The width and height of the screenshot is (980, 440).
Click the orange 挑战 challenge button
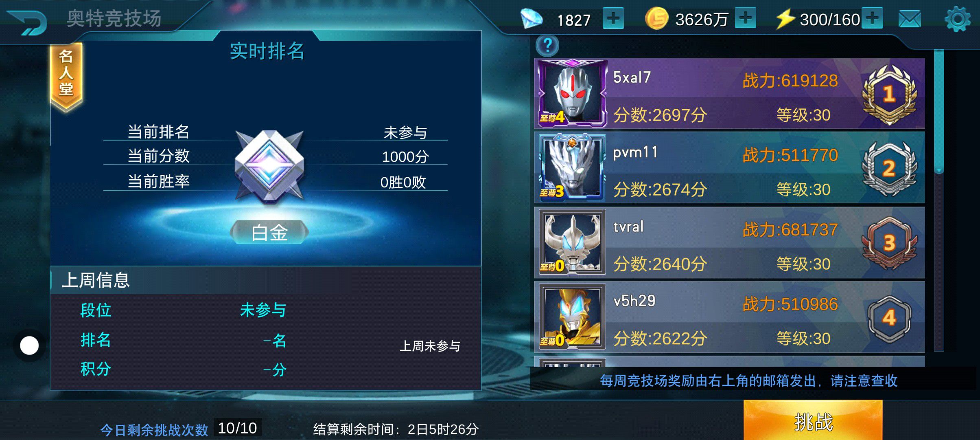(x=813, y=420)
